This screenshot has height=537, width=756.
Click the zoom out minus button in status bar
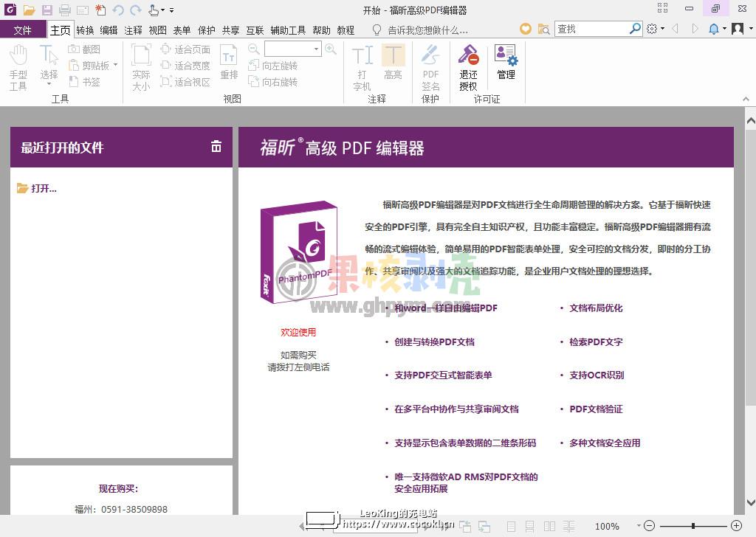pos(650,525)
